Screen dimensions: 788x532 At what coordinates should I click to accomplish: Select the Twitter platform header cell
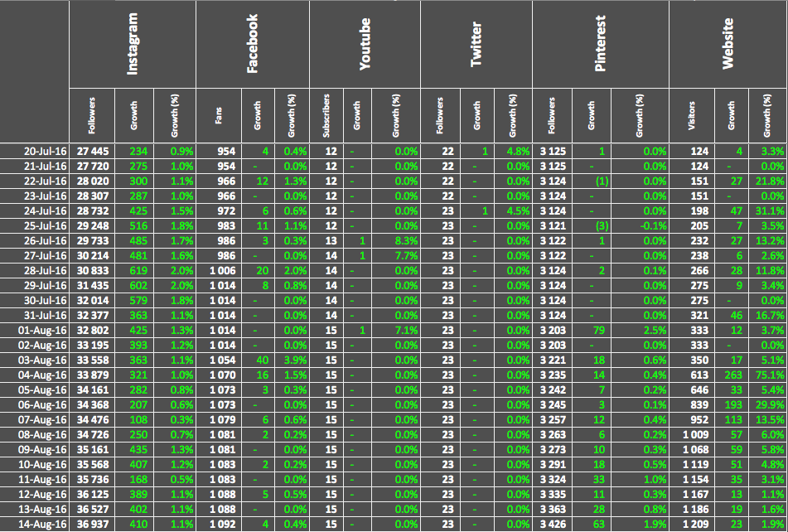(476, 44)
